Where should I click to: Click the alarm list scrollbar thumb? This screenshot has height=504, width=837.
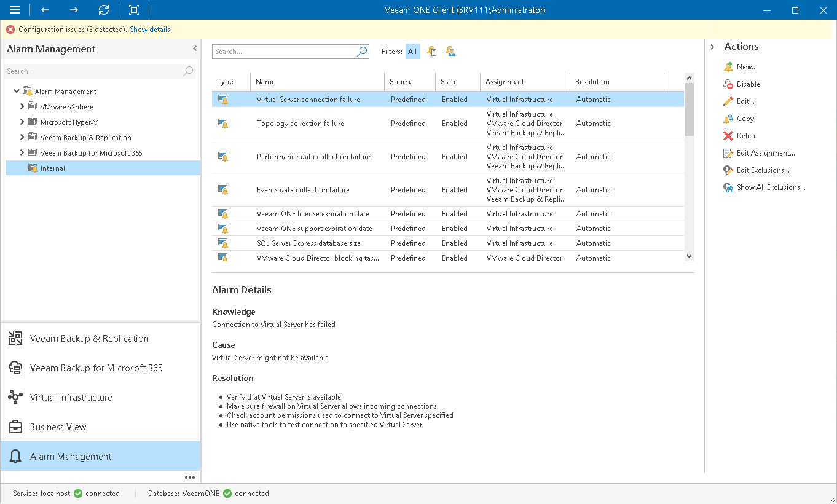tap(689, 109)
